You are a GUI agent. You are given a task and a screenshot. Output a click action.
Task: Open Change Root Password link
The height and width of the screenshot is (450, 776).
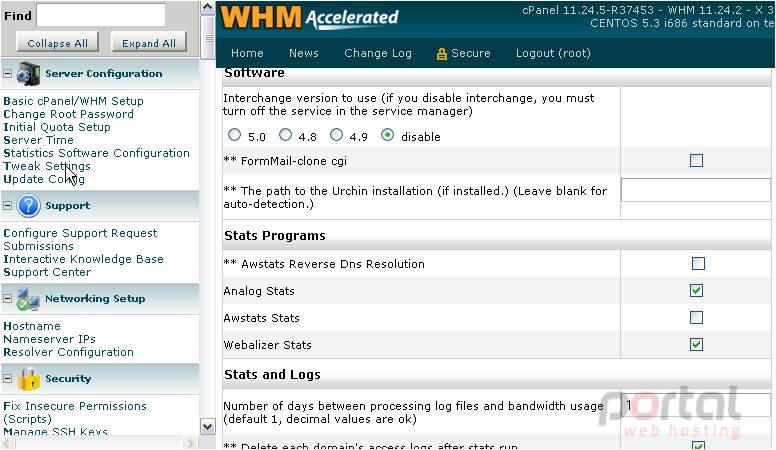[x=68, y=114]
